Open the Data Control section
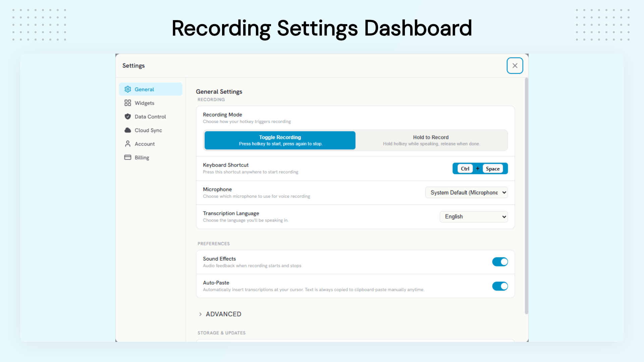 click(x=151, y=116)
